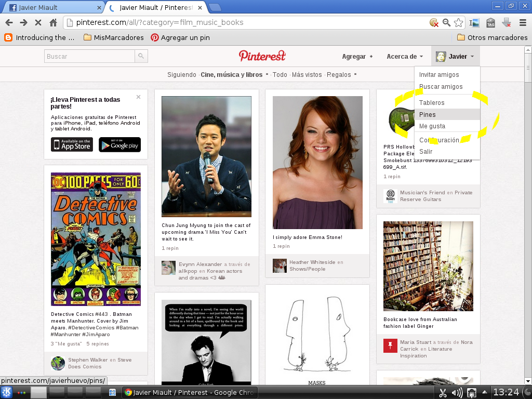
Task: Open the Google Play badge
Action: pos(120,144)
